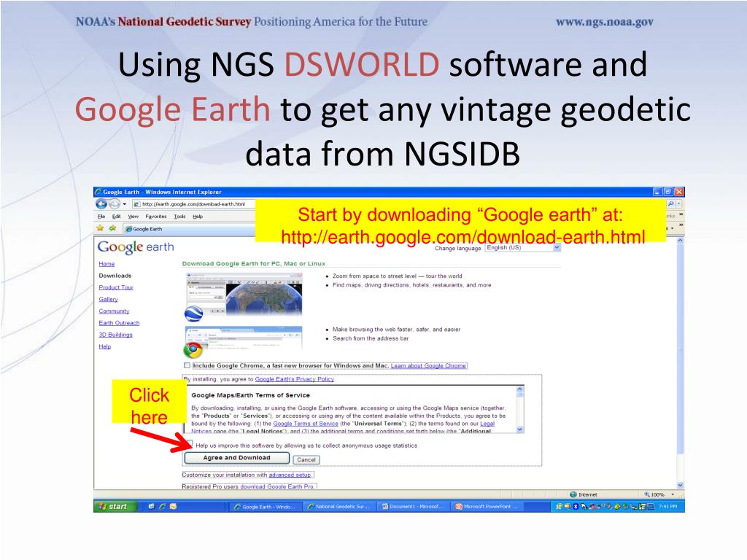Open the Favorites menu
Screen dimensions: 747x560
point(156,216)
